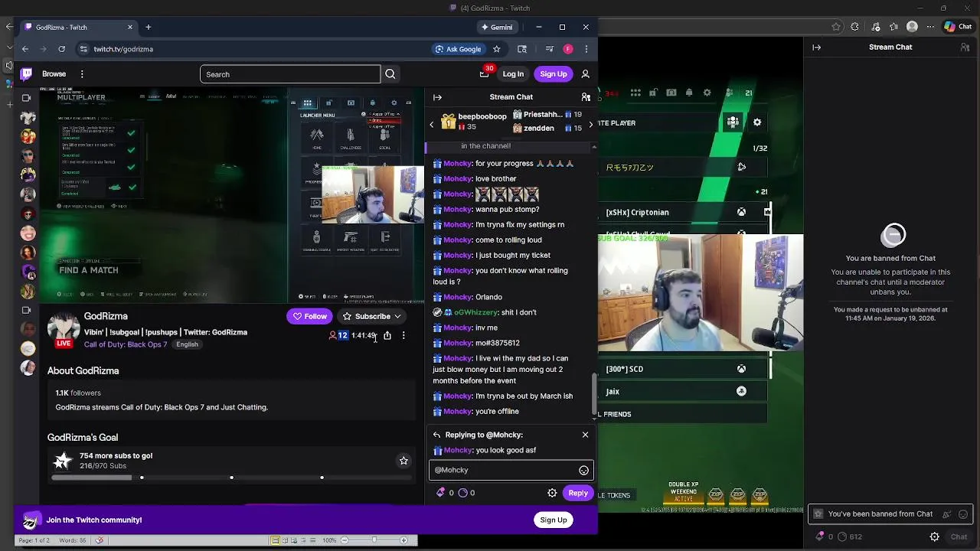The width and height of the screenshot is (980, 551).
Task: Follow the GodRizma channel
Action: (x=310, y=316)
